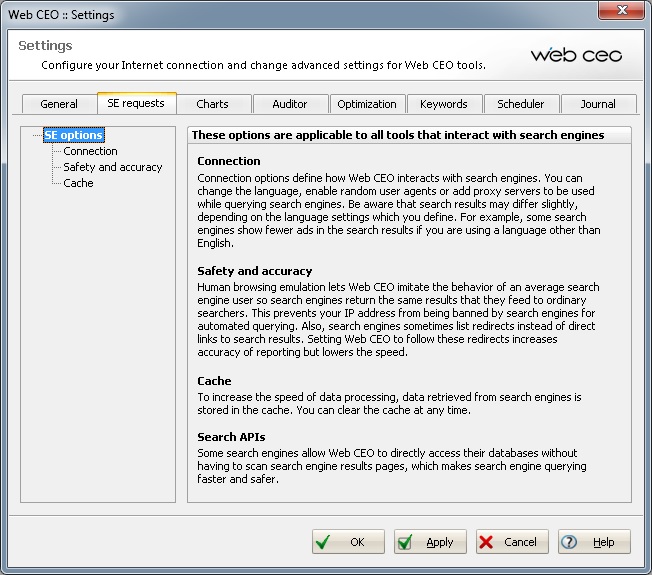The width and height of the screenshot is (652, 575).
Task: Open Connection in the settings tree
Action: pyautogui.click(x=90, y=151)
